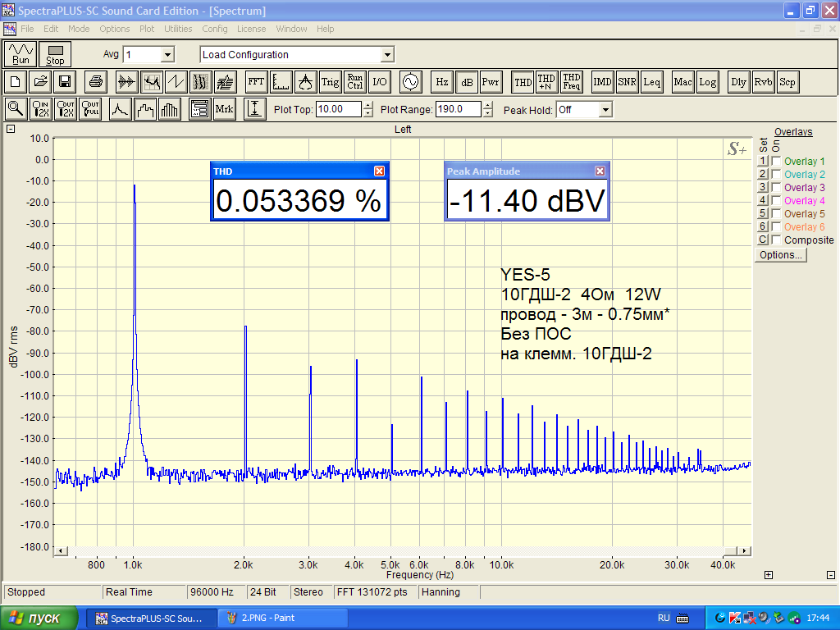Click the SNR measurement toolbar button
840x630 pixels.
(x=628, y=82)
